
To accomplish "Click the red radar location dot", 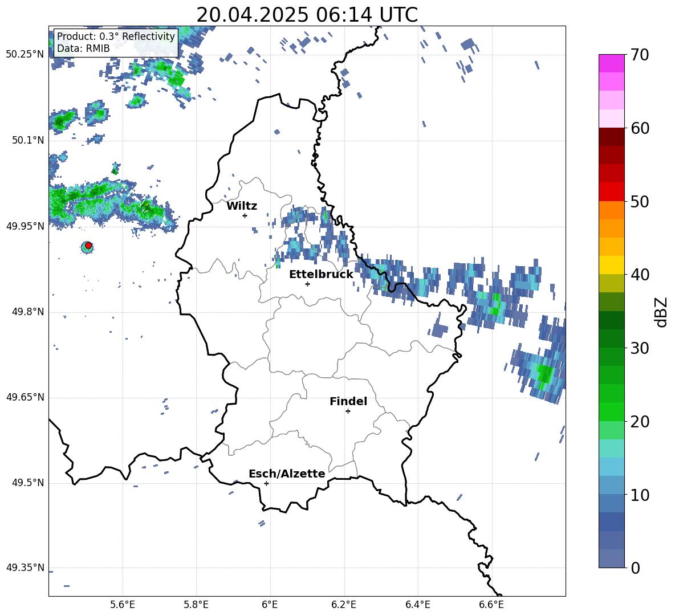I will tap(88, 246).
